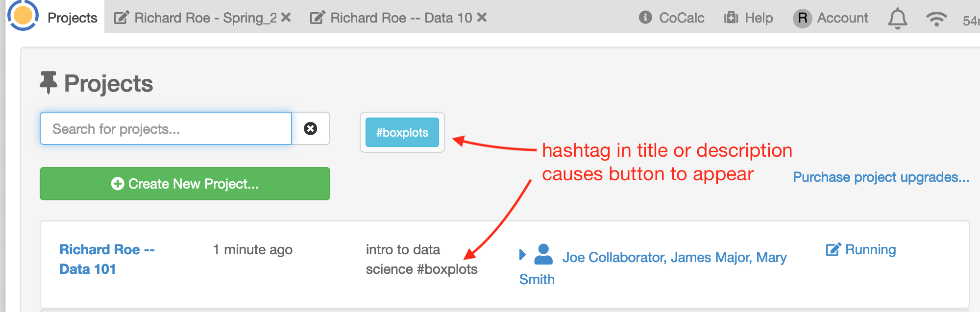Click Create New Project button
This screenshot has height=312, width=980.
[185, 184]
